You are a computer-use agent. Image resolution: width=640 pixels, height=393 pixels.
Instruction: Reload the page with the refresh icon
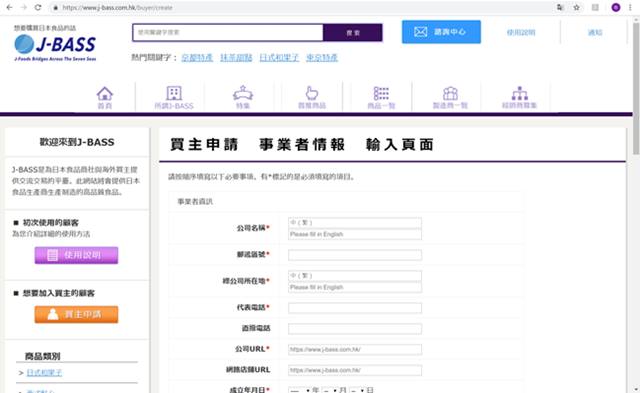click(x=38, y=7)
